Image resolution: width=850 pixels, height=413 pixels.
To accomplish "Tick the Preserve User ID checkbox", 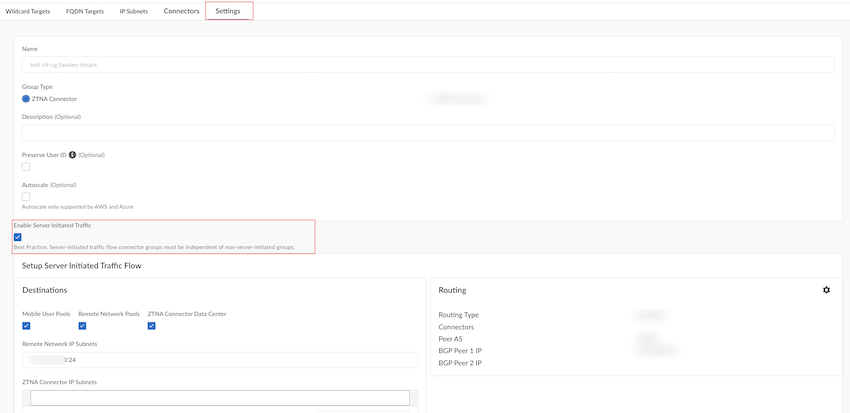I will pos(26,167).
